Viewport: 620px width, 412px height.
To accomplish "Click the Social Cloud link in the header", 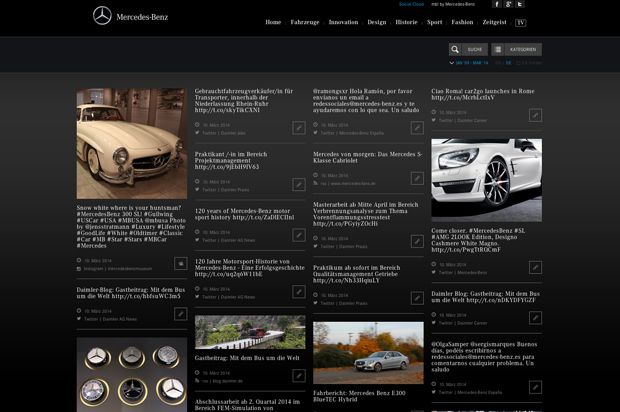I will [x=411, y=4].
